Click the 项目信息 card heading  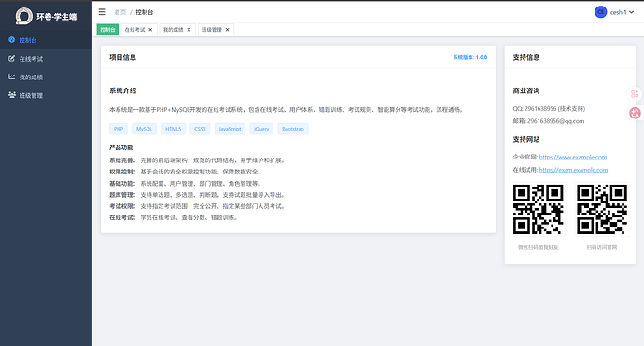[123, 57]
